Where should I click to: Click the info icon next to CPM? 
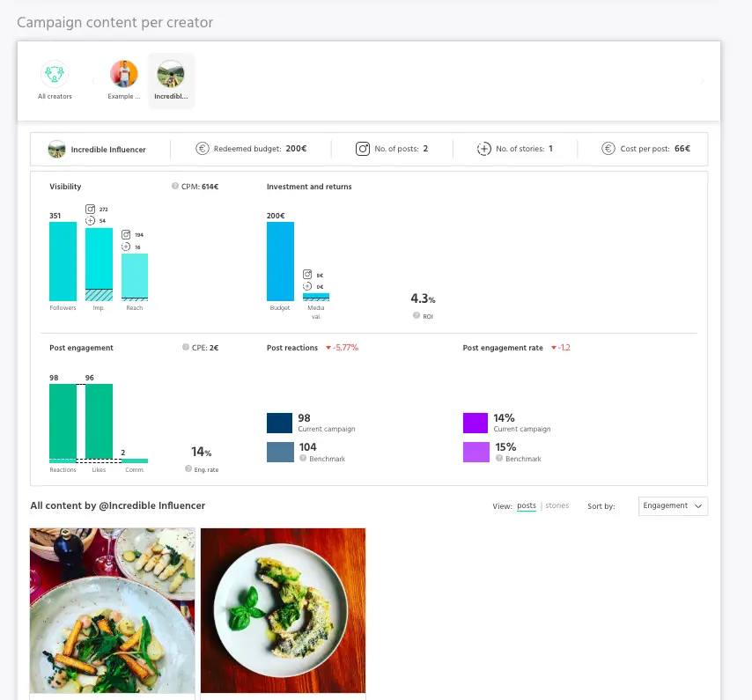pos(174,187)
